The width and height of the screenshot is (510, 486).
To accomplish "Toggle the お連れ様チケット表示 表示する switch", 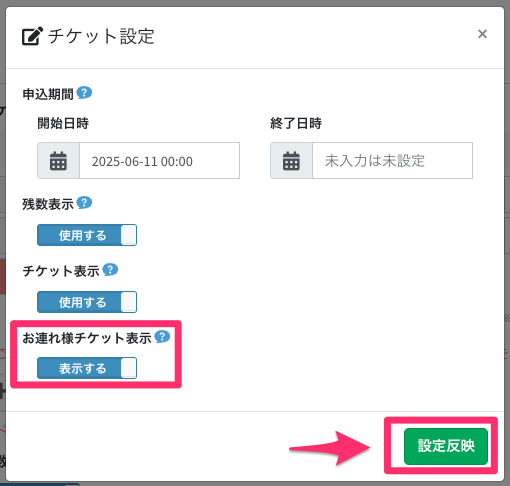I will click(87, 368).
